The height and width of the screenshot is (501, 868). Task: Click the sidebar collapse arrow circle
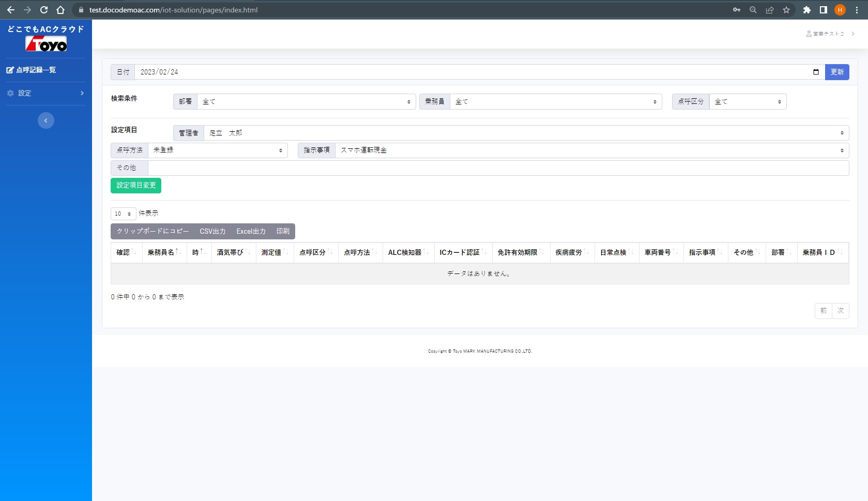45,120
